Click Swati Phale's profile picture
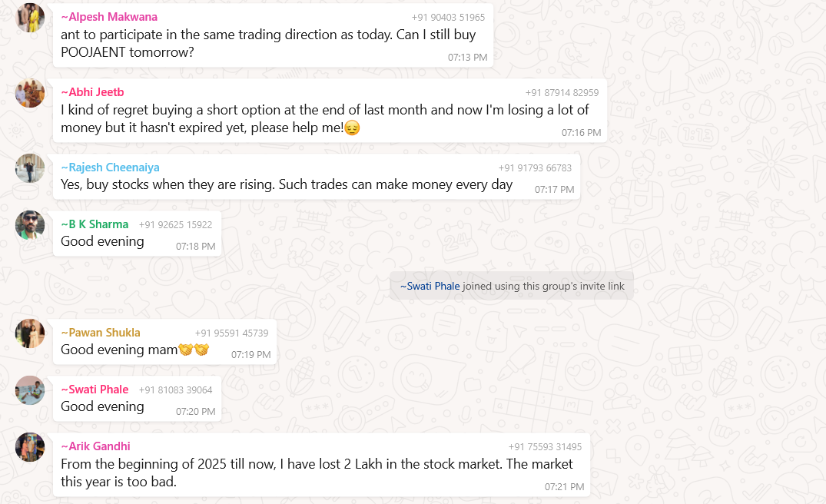The height and width of the screenshot is (504, 826). point(30,390)
